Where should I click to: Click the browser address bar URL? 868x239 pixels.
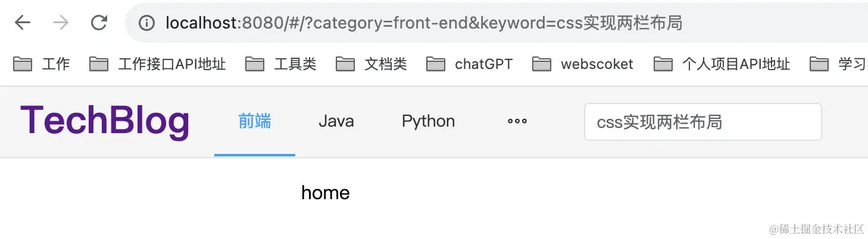(424, 23)
